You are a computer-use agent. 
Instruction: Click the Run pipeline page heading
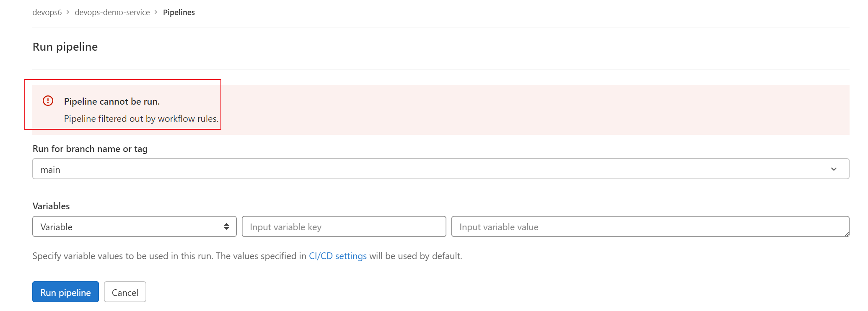point(65,46)
